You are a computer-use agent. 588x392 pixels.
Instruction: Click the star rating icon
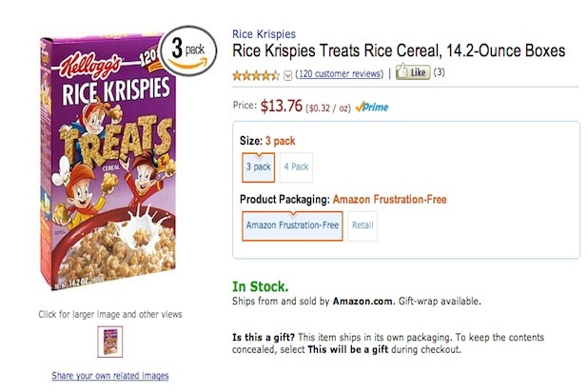pyautogui.click(x=256, y=73)
